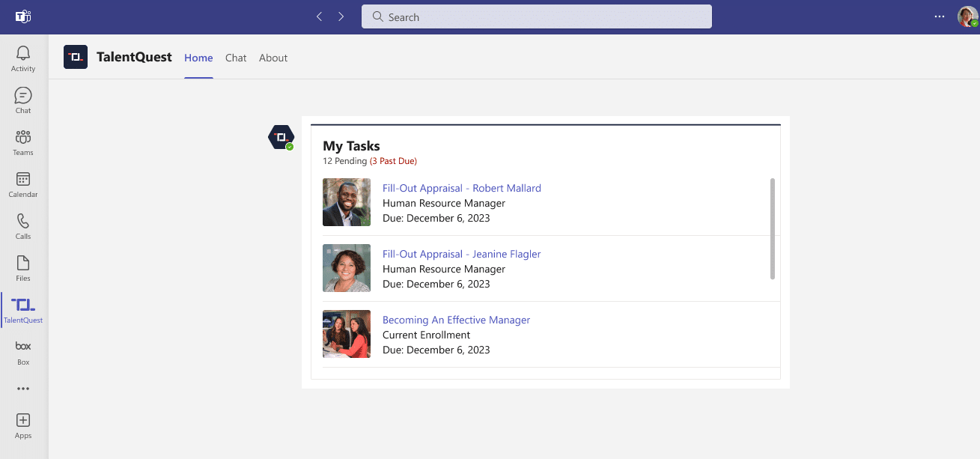Click the "TalentQuest" app title text

click(135, 57)
